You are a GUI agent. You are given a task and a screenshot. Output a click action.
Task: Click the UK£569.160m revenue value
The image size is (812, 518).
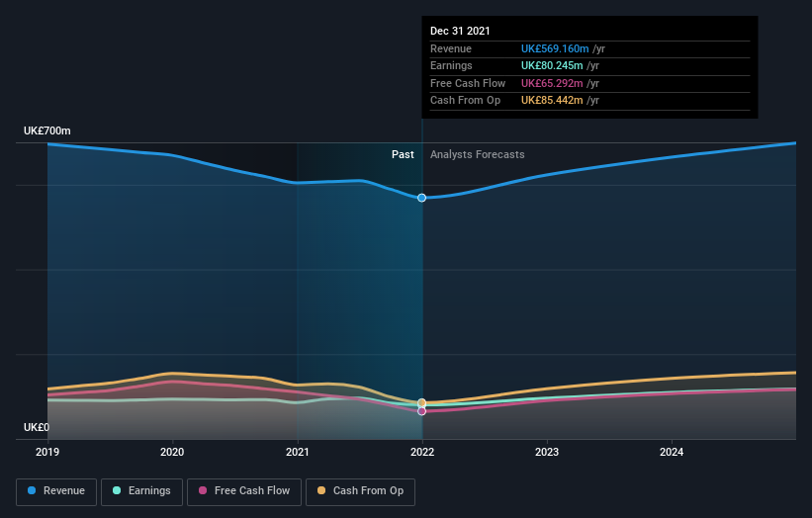tap(555, 48)
